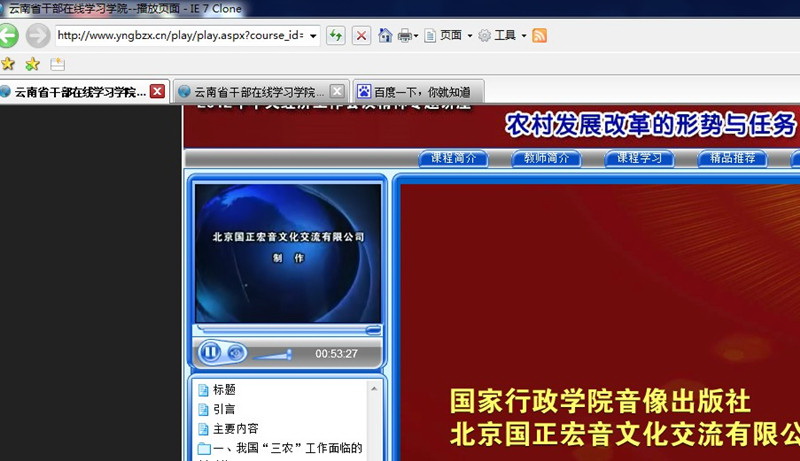Select the 引言 chapter item
The width and height of the screenshot is (800, 461).
click(x=224, y=409)
